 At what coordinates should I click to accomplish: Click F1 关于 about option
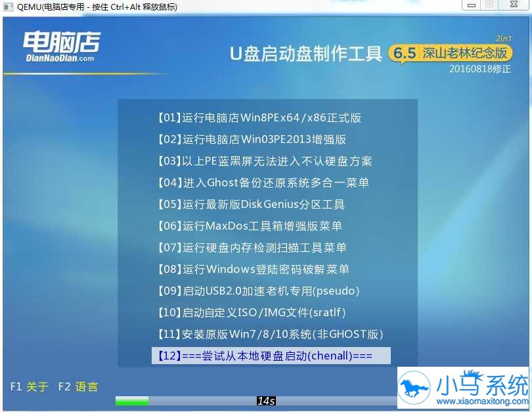[29, 386]
